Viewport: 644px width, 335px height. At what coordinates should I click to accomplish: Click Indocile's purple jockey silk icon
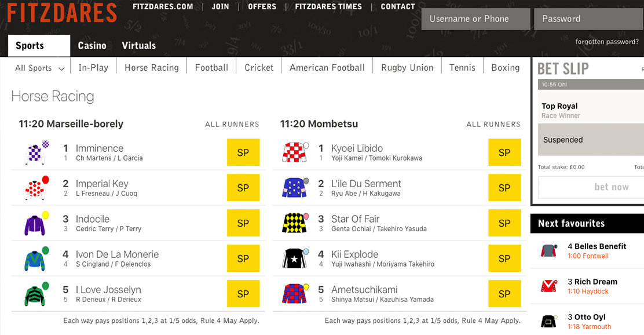point(36,224)
